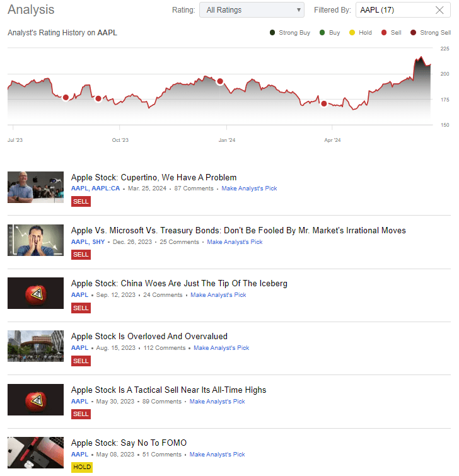Open article 'Apple Stock Is Overloved And Overvalued'
This screenshot has width=459, height=476.
[x=149, y=337]
